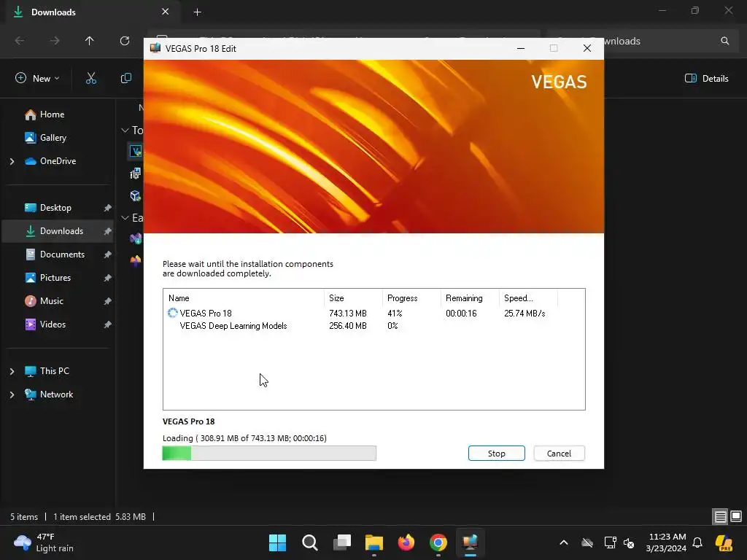Open Desktop folder in sidebar
This screenshot has width=747, height=560.
coord(55,208)
